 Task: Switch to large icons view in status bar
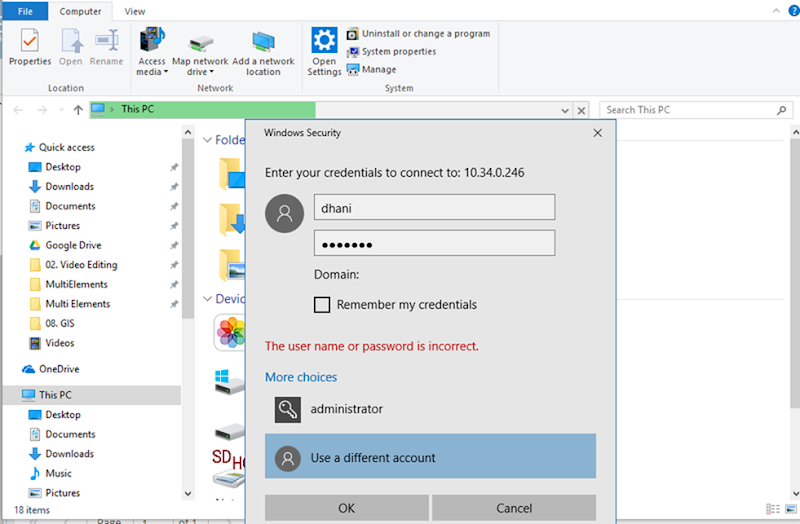(791, 509)
